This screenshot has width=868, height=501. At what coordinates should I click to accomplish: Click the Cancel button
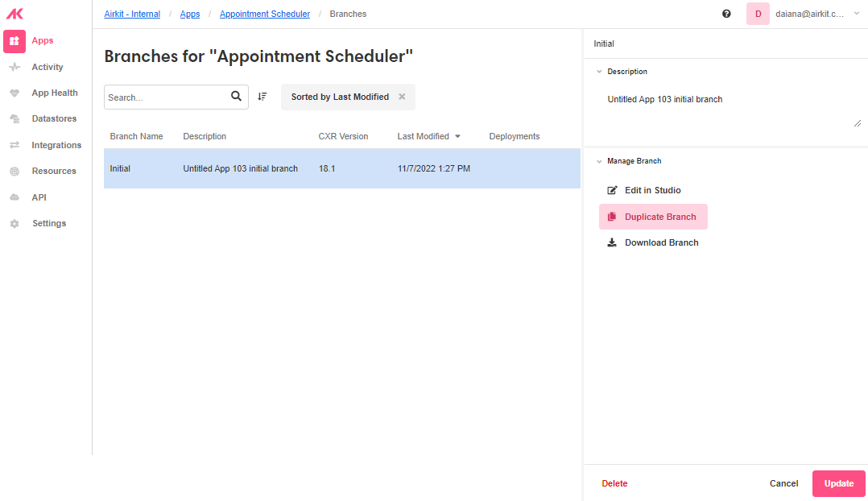783,483
